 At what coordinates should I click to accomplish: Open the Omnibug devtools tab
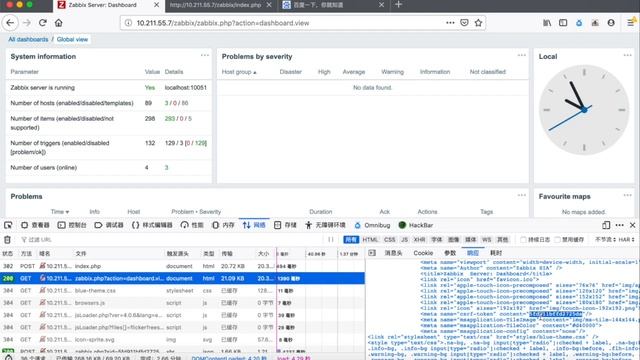pos(372,225)
